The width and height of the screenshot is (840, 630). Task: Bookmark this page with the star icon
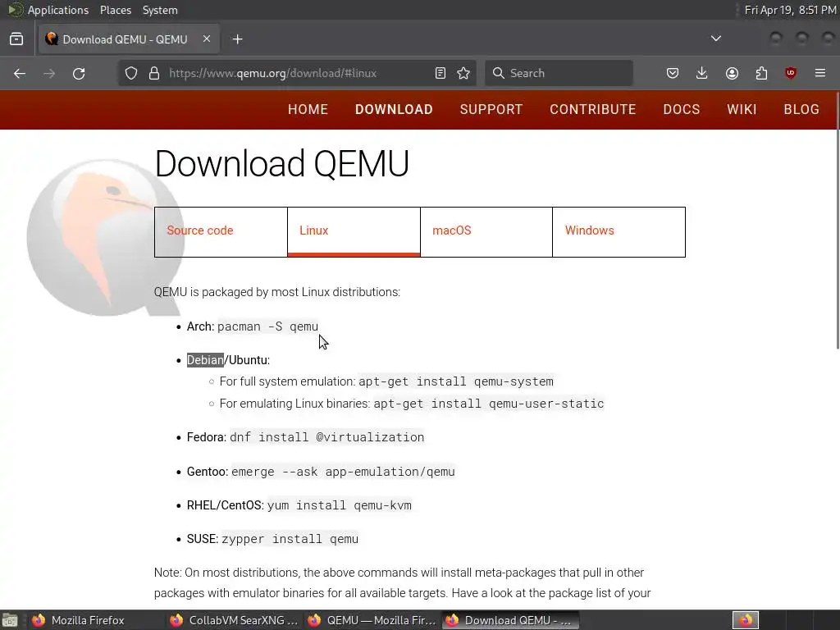(x=463, y=73)
